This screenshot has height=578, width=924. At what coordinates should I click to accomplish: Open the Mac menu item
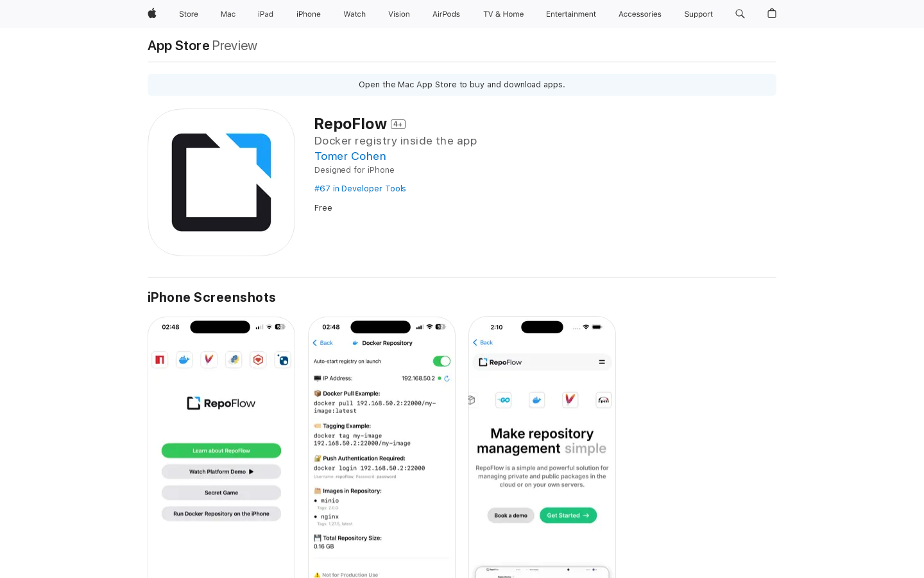(x=228, y=14)
